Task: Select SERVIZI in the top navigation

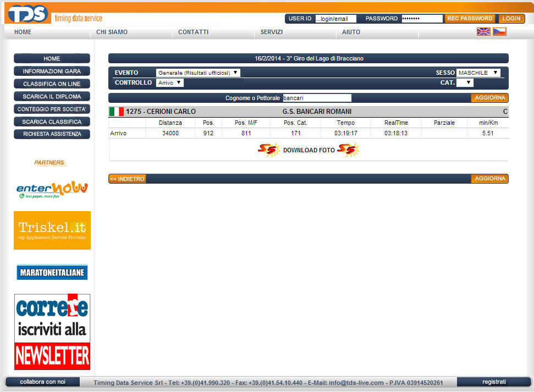Action: tap(272, 32)
